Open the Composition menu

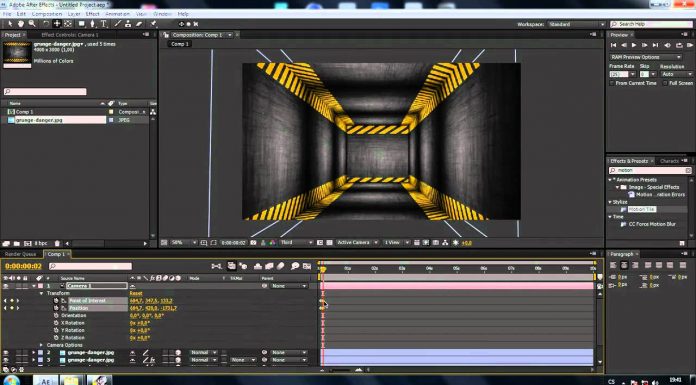click(x=47, y=14)
